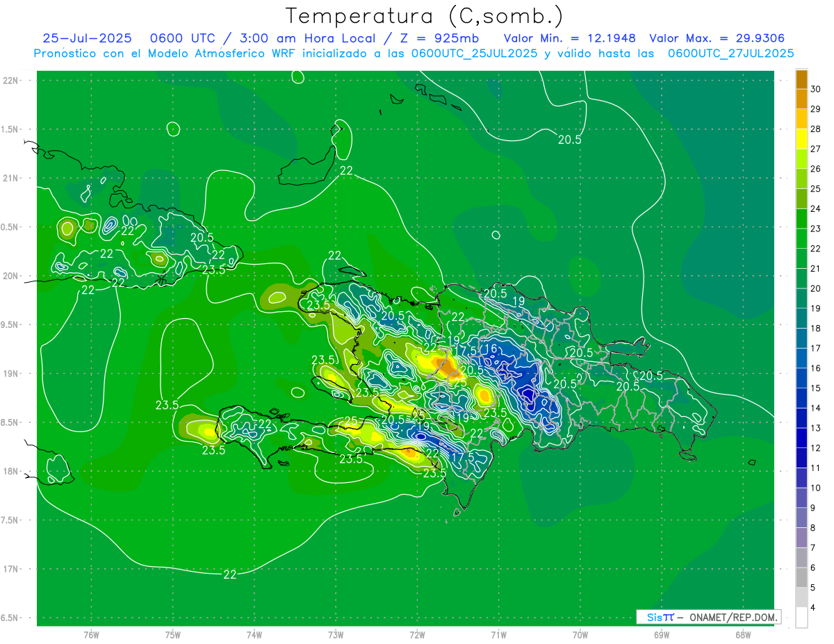This screenshot has width=834, height=644.
Task: Click the "22" contour label near latitude 17N
Action: [230, 574]
